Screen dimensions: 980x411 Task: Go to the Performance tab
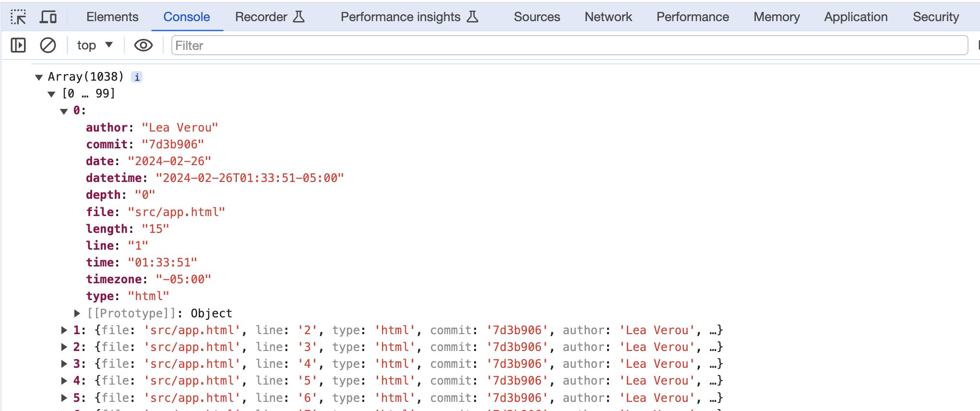point(693,17)
